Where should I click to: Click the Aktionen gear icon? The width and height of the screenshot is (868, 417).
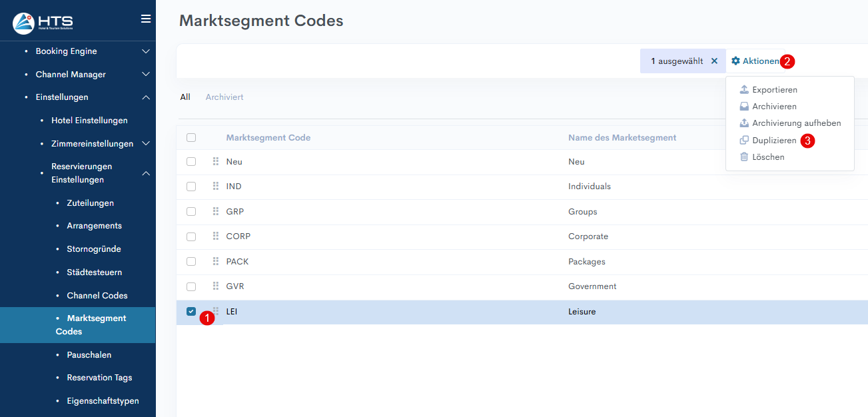[x=735, y=61]
